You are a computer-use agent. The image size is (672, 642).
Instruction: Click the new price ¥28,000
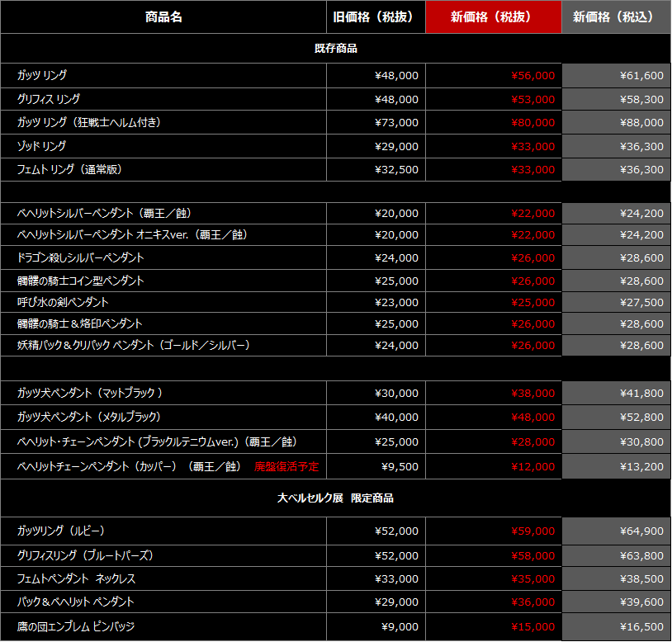coord(532,442)
